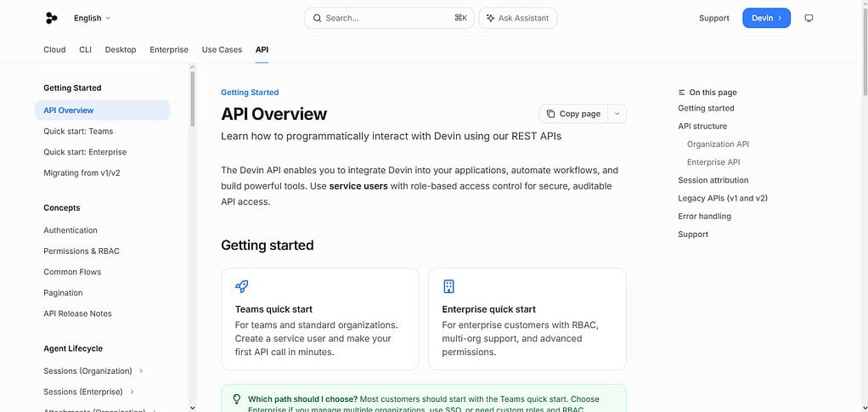Open API Overview in the sidebar
The image size is (868, 412).
103,110
